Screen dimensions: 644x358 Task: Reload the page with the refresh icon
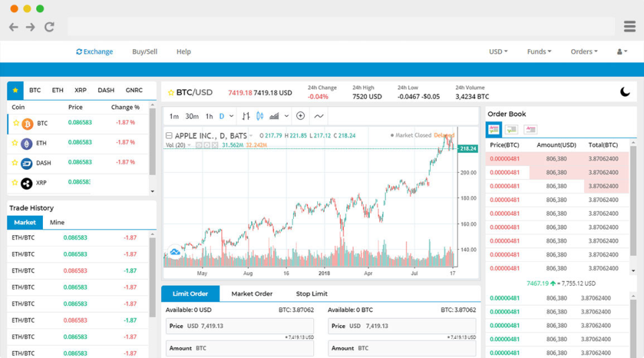tap(49, 27)
